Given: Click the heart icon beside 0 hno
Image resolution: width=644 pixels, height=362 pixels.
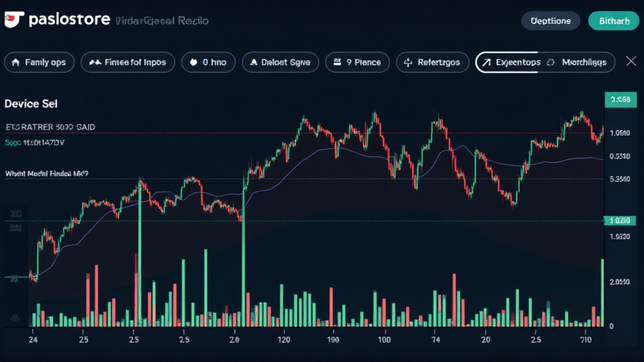Looking at the screenshot, I should point(194,62).
